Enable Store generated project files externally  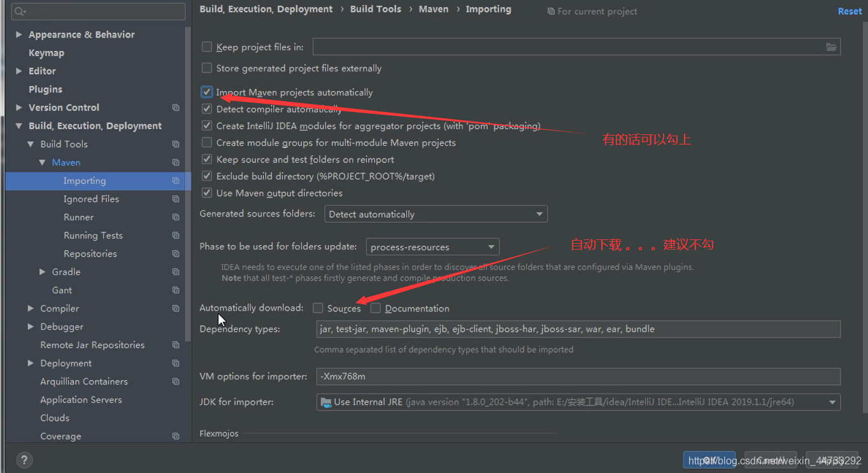(206, 67)
